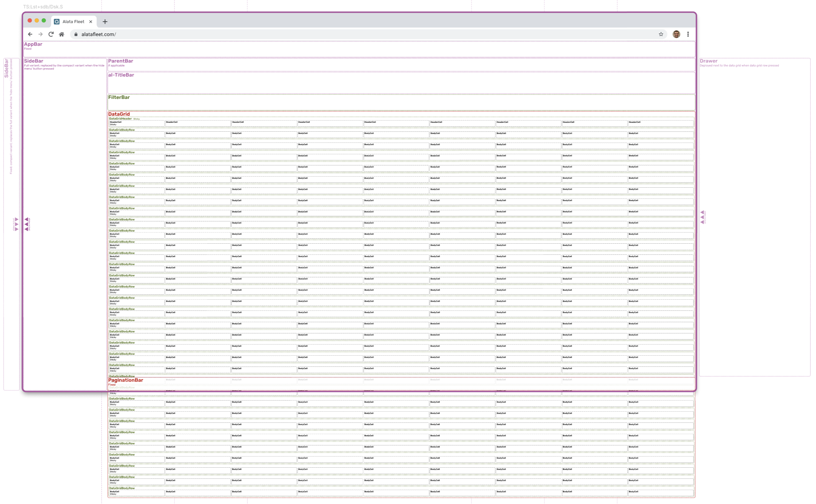Click the padlock site info icon
This screenshot has height=504, width=816.
point(76,34)
